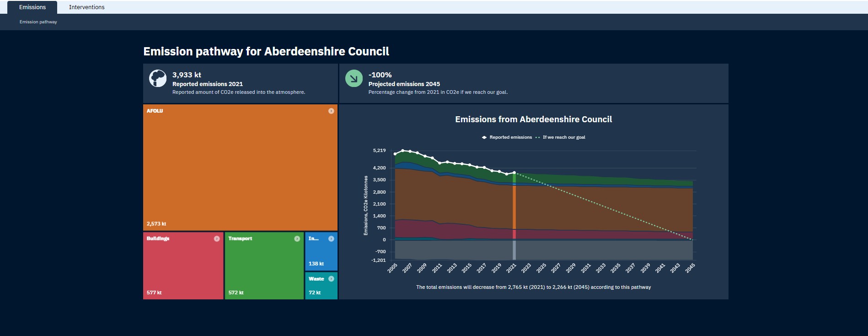This screenshot has height=336, width=868.
Task: Click the 'Emission pathway for Aberdeenshire Council' heading
Action: [266, 51]
